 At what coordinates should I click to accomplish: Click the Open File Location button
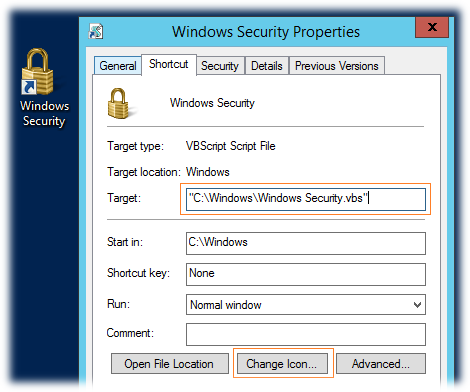(170, 364)
